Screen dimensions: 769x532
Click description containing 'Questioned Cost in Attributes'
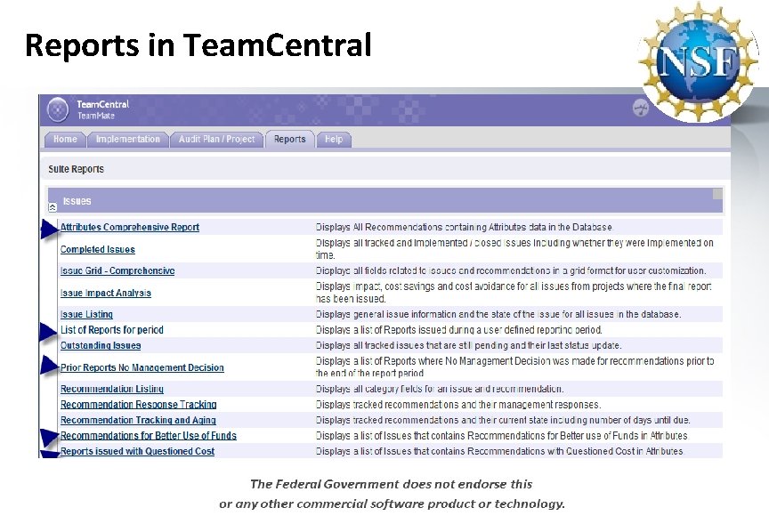coord(499,451)
